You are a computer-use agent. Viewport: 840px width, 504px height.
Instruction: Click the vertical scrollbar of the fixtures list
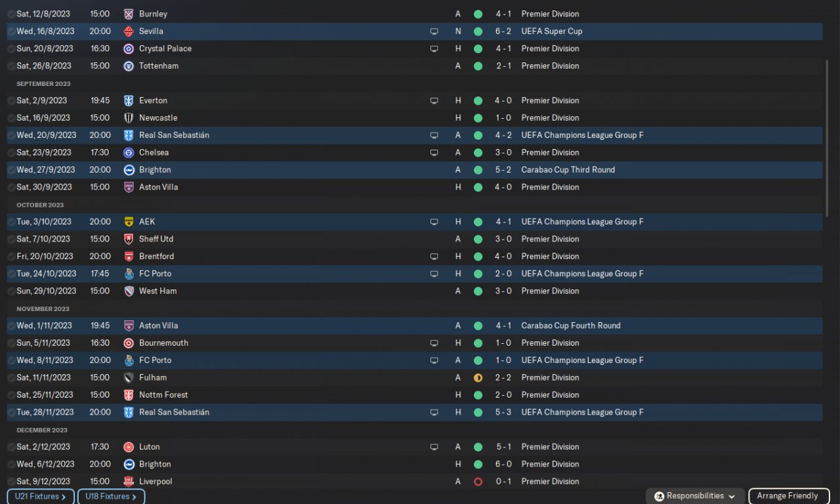point(826,138)
